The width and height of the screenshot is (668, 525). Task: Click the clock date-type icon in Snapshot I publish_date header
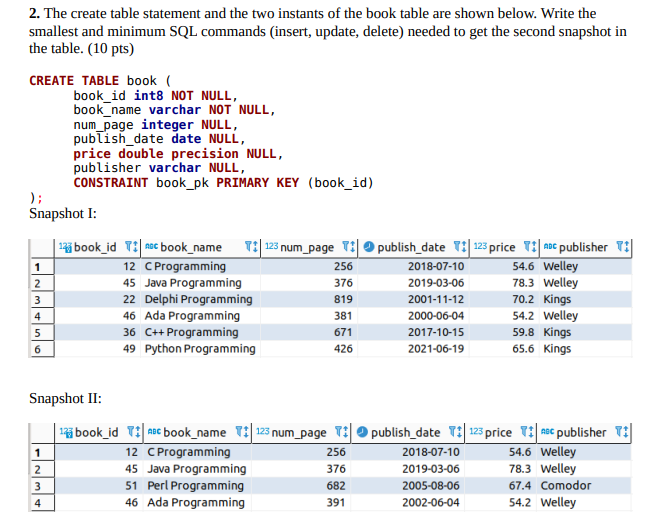coord(369,246)
